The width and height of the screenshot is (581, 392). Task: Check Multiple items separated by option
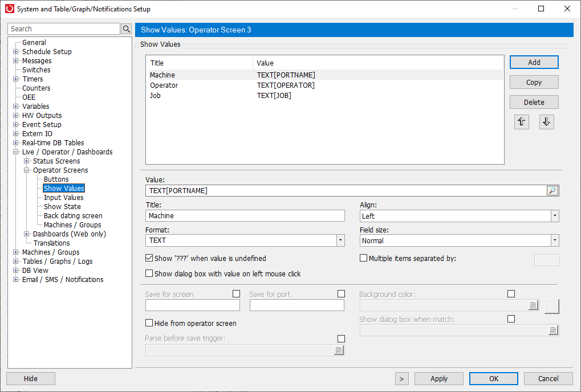(x=364, y=258)
